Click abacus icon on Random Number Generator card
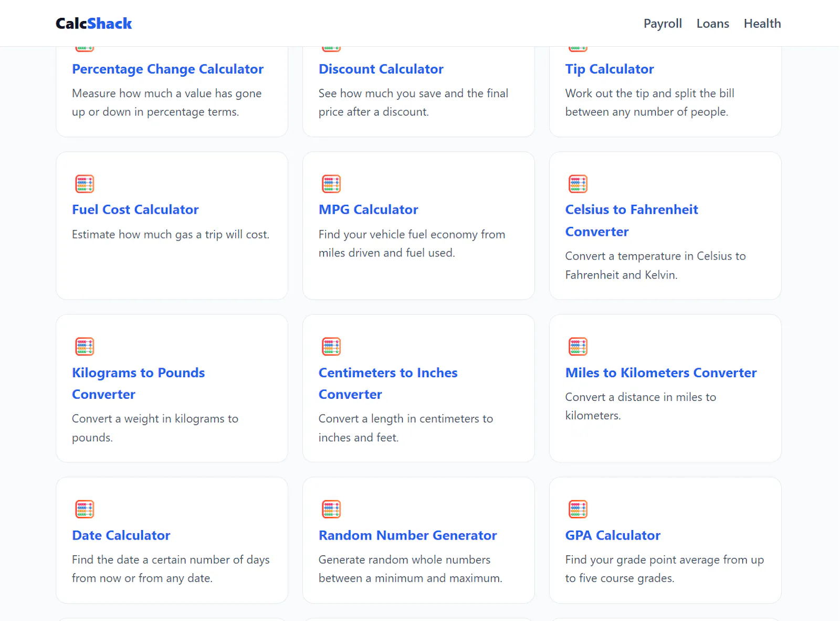 pyautogui.click(x=331, y=509)
